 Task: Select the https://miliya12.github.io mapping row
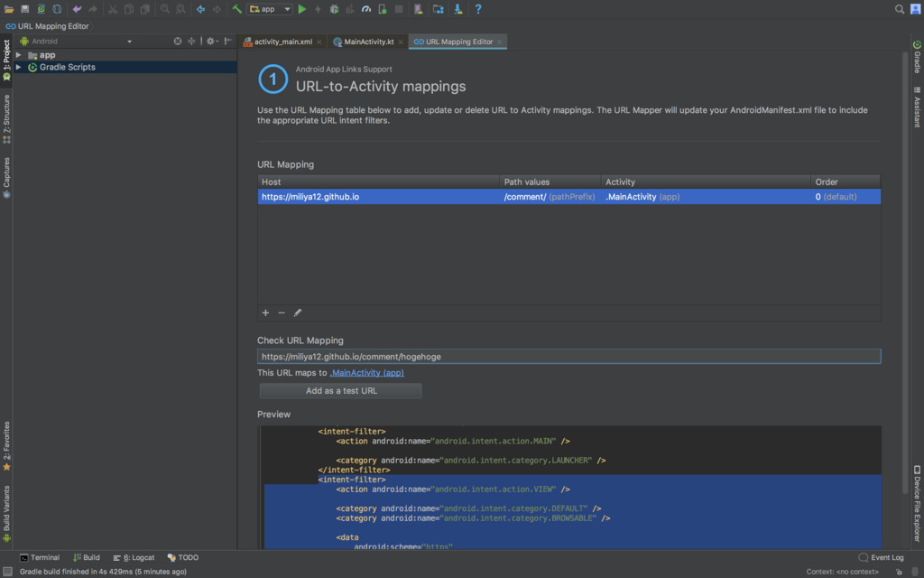568,196
